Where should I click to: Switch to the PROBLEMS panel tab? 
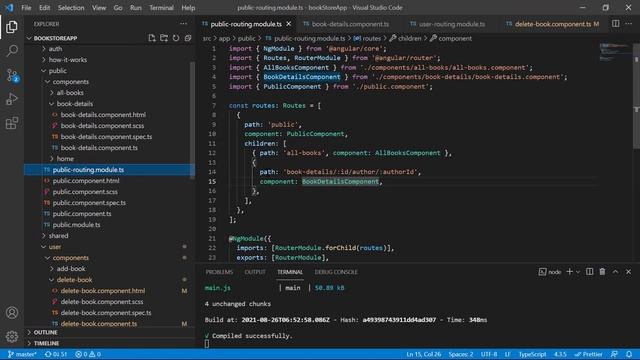[x=219, y=272]
